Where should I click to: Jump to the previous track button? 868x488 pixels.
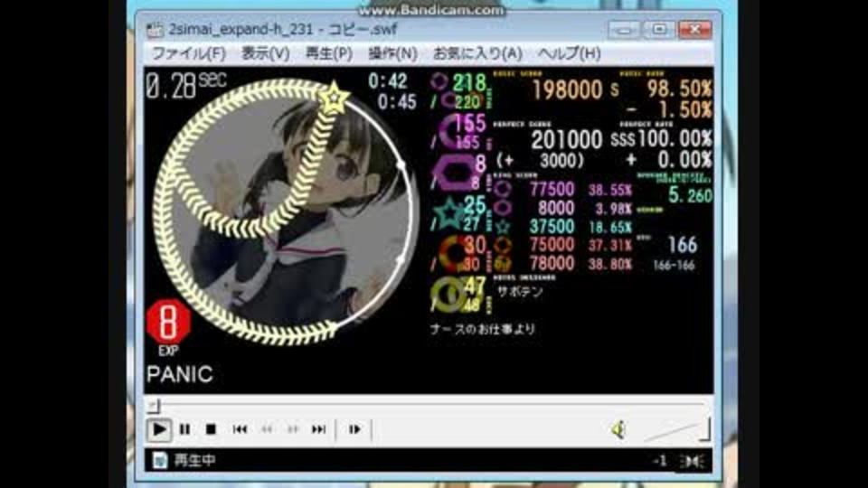click(x=240, y=429)
